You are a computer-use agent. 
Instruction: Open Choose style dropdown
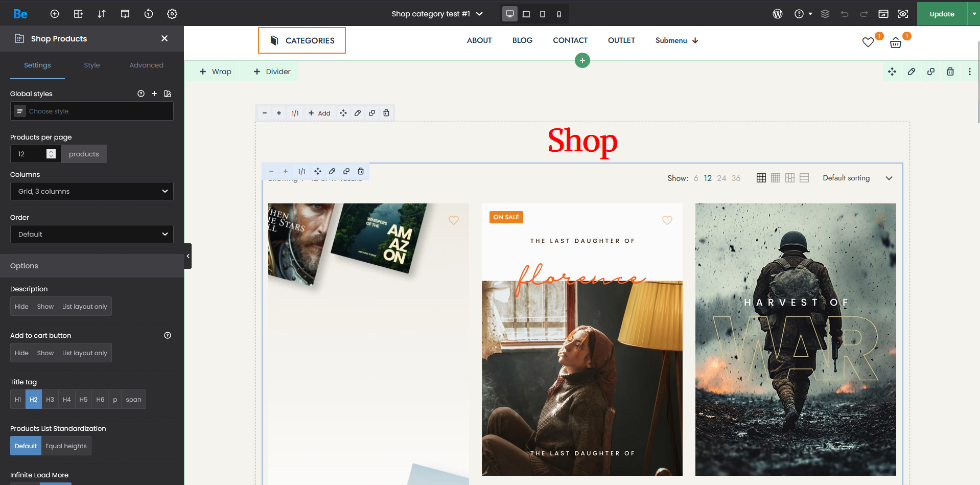(x=92, y=111)
